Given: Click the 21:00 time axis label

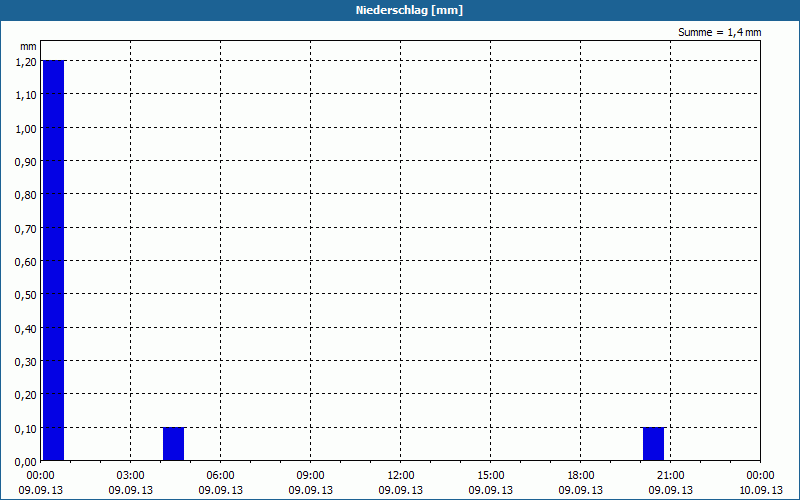Looking at the screenshot, I should point(670,476).
